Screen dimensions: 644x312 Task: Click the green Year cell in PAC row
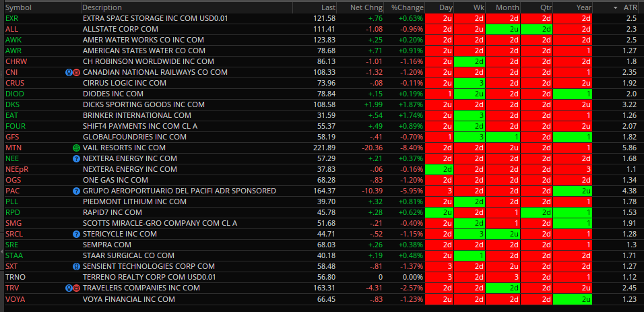coord(573,191)
